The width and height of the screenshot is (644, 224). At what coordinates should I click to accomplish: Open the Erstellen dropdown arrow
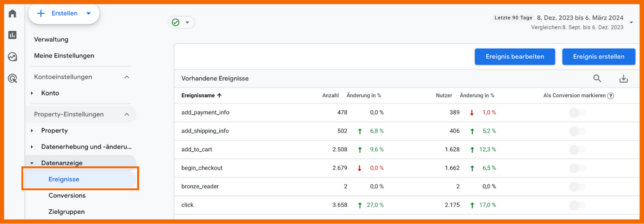click(88, 13)
